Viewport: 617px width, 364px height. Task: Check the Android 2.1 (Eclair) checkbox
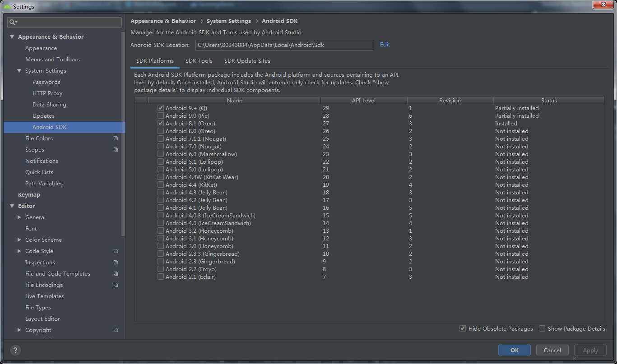coord(161,277)
